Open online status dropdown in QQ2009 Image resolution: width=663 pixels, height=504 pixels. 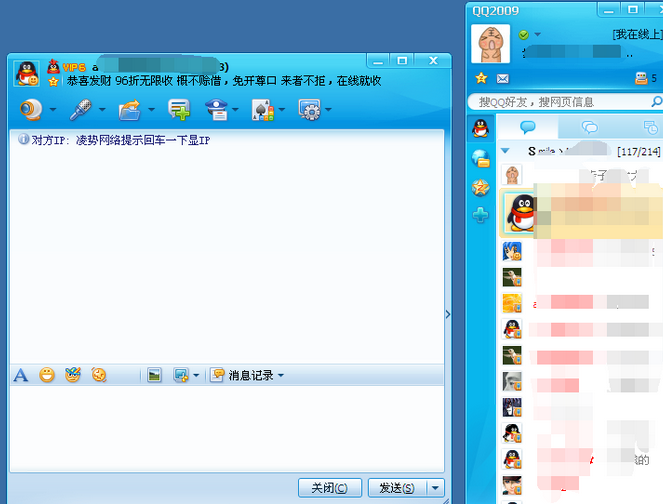(x=538, y=34)
